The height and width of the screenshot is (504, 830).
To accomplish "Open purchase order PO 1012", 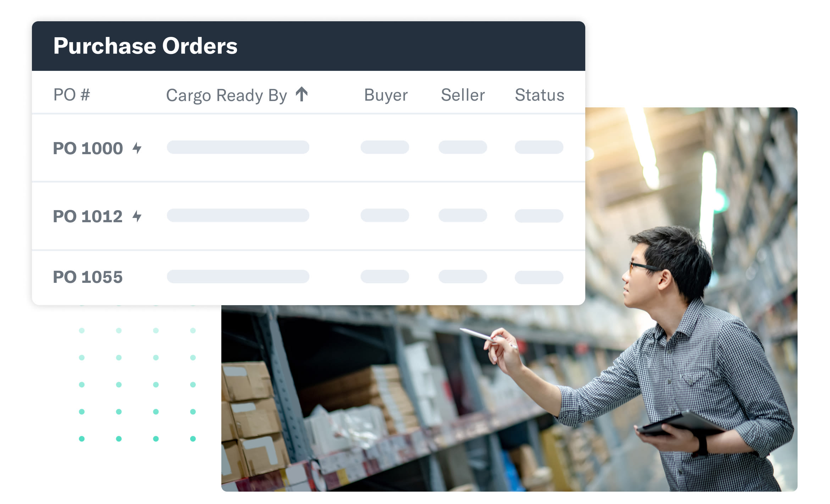I will coord(88,216).
